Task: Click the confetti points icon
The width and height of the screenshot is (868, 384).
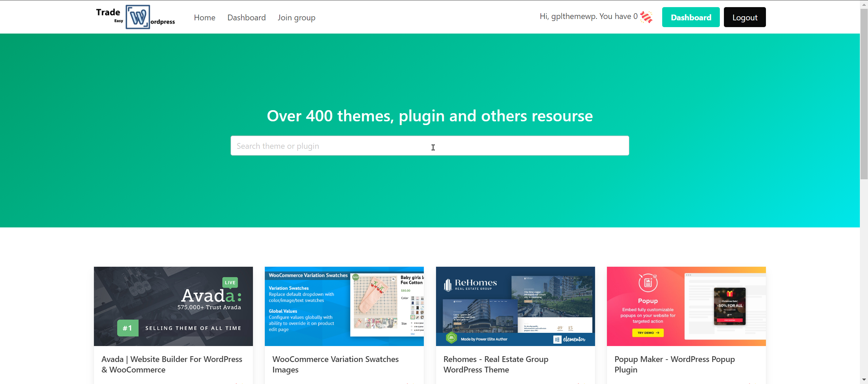Action: [646, 17]
